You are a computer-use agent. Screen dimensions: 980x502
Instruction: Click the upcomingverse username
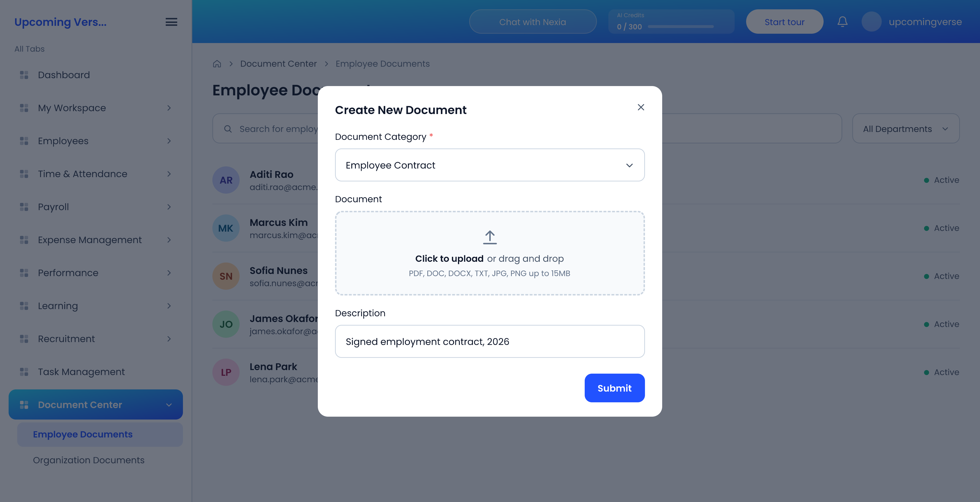(925, 22)
